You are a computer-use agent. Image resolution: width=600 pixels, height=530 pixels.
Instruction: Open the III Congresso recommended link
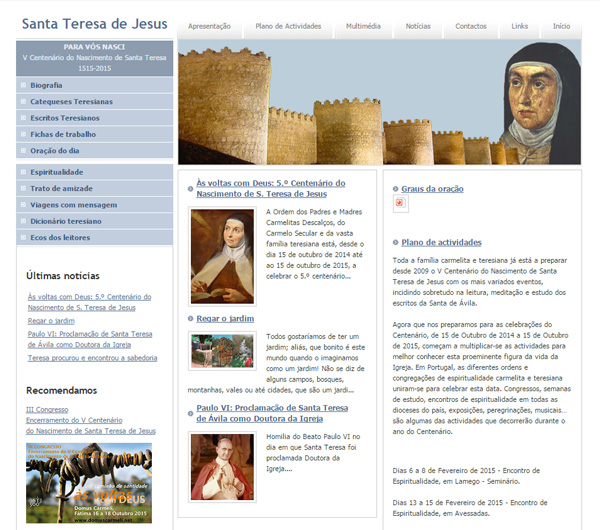coord(91,420)
